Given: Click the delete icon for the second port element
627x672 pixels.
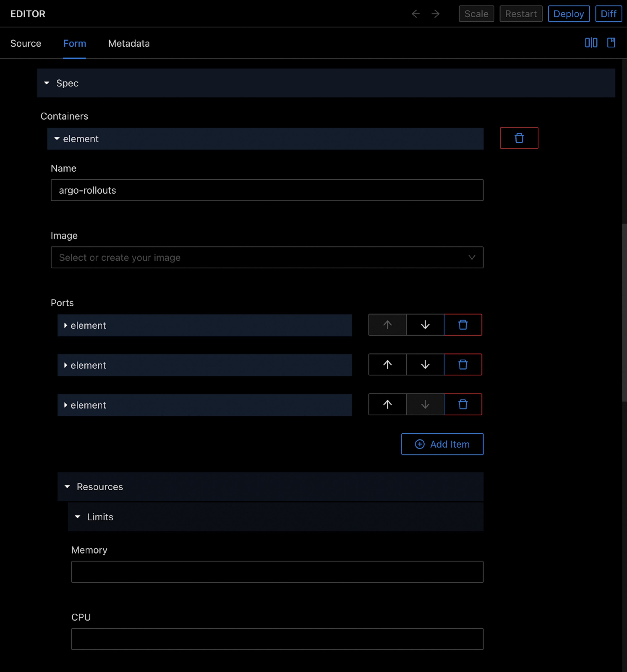Looking at the screenshot, I should coord(463,365).
